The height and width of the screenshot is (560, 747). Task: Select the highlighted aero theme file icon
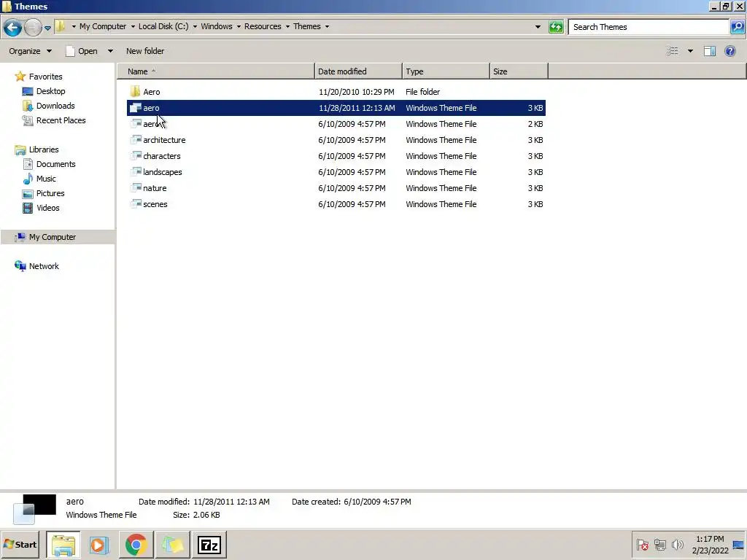point(135,108)
